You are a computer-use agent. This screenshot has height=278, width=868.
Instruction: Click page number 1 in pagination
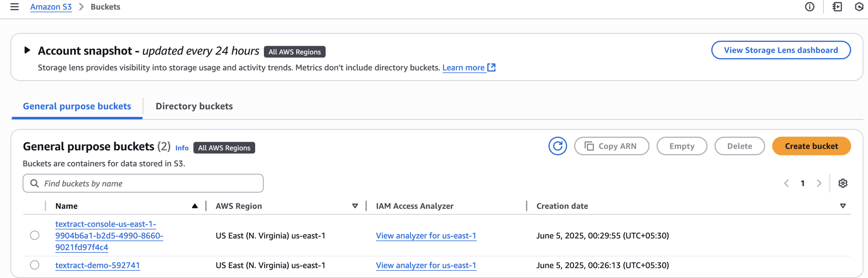(x=803, y=183)
